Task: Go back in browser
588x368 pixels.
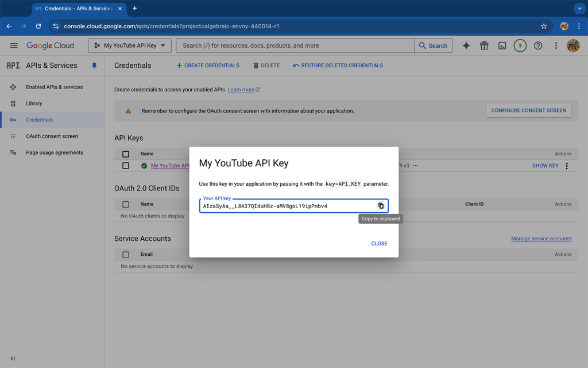Action: 9,26
